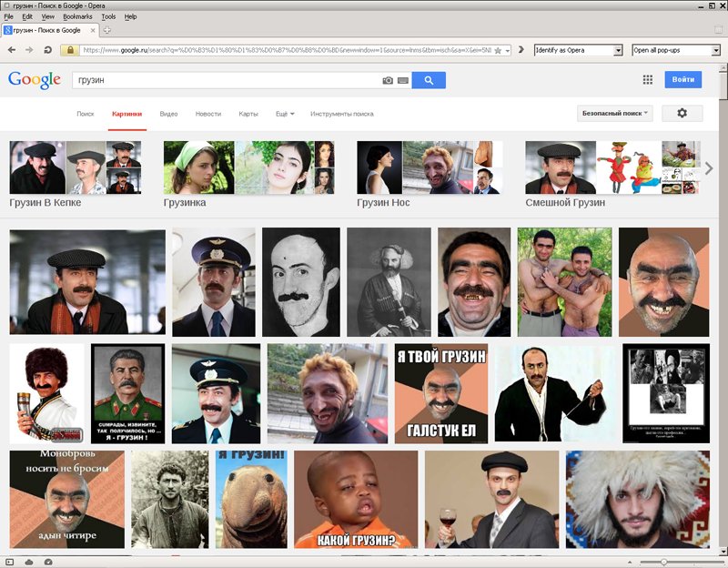Click the Google logo
Image resolution: width=728 pixels, height=568 pixels.
pos(35,80)
